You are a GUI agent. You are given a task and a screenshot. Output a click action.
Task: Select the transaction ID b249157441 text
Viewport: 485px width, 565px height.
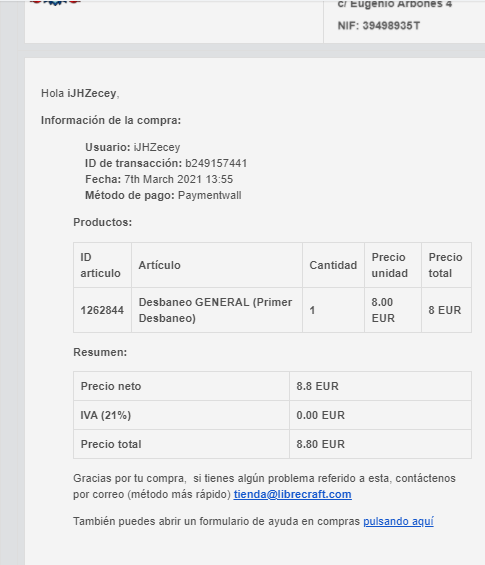coord(216,163)
